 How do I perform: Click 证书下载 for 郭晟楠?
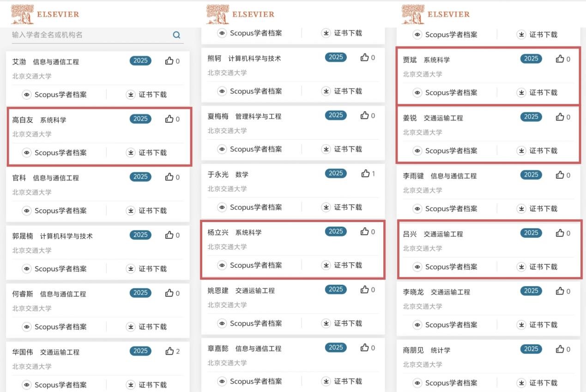coord(152,269)
